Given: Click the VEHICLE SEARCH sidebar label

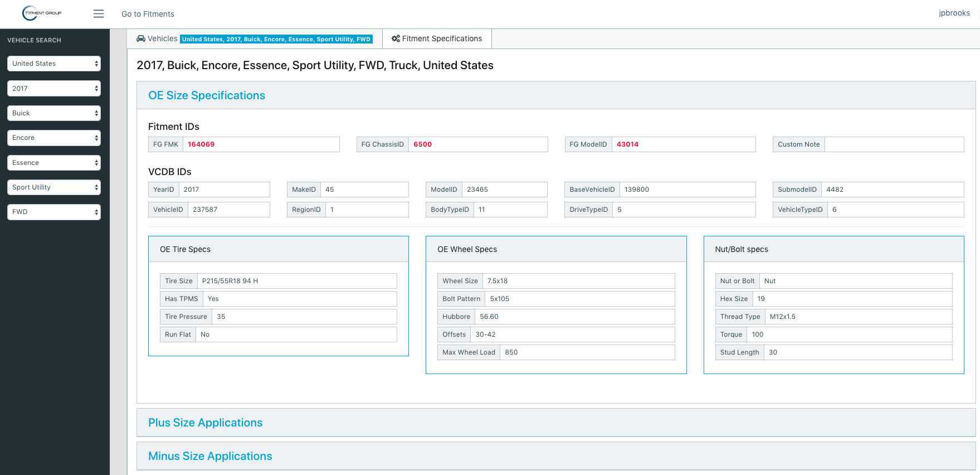Looking at the screenshot, I should [35, 40].
